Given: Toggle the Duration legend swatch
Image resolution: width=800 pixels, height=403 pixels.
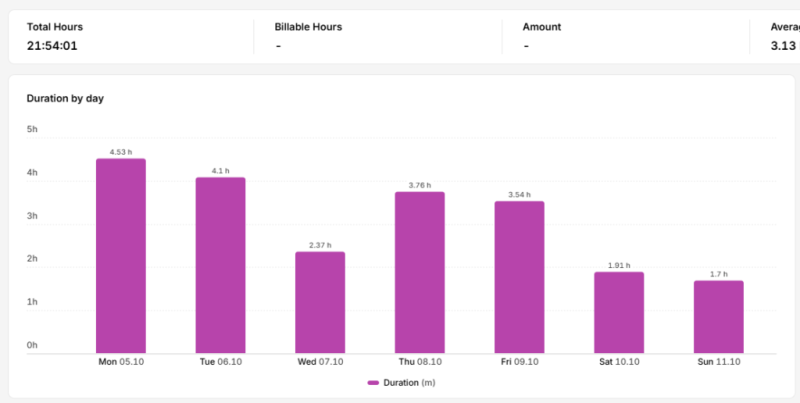Looking at the screenshot, I should tap(373, 383).
